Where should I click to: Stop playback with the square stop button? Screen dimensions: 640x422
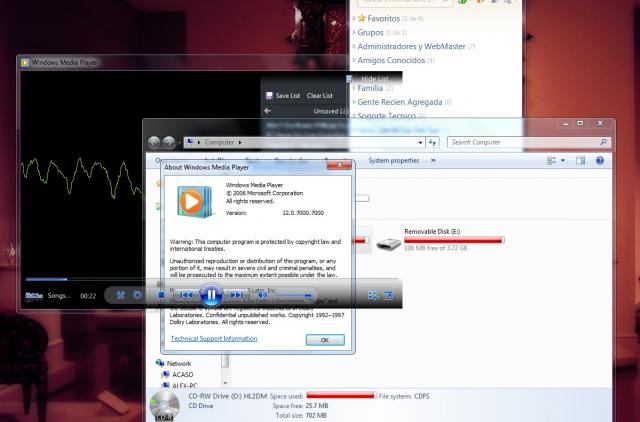162,295
